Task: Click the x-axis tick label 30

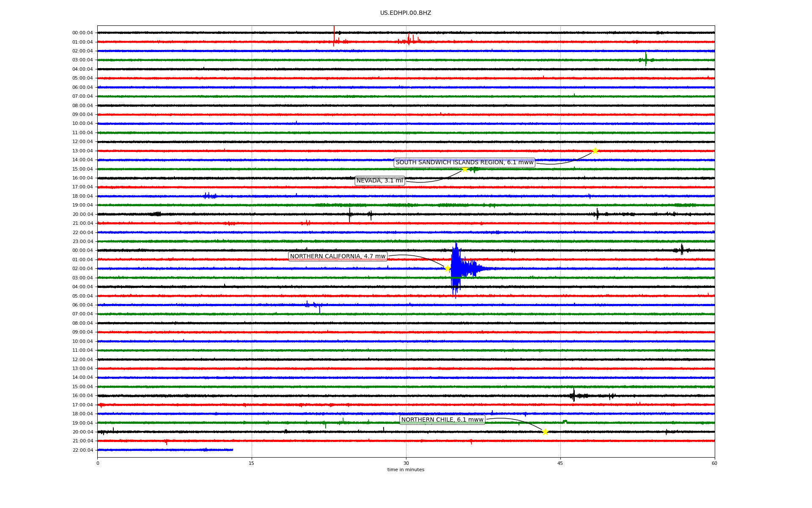Action: click(406, 463)
